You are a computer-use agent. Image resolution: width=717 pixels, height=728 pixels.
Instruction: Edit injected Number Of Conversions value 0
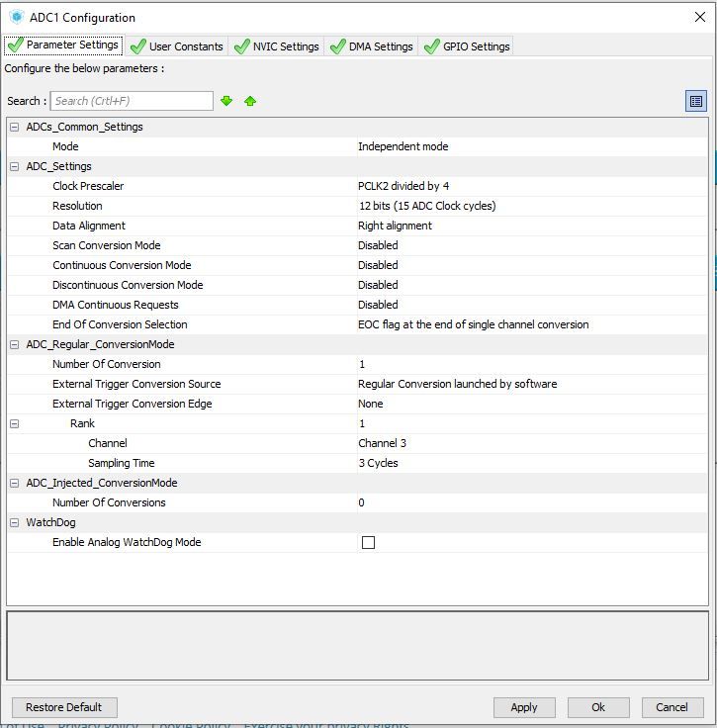[x=362, y=502]
